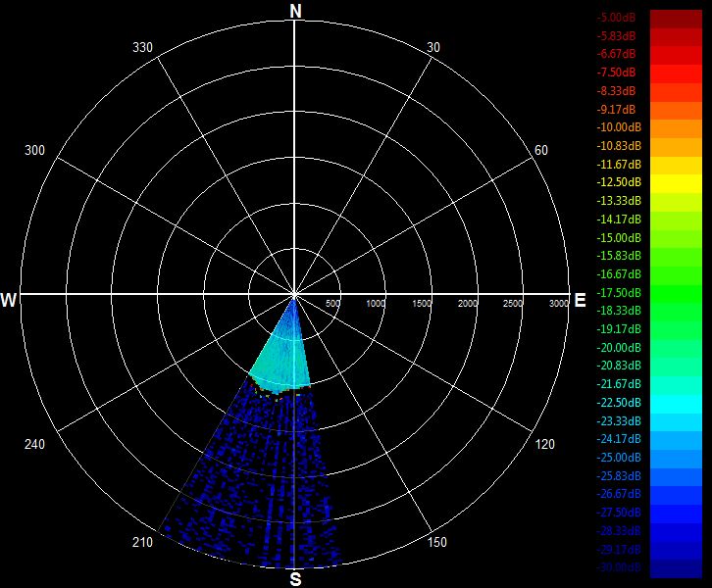Click the W compass label
The image size is (712, 588).
point(9,300)
